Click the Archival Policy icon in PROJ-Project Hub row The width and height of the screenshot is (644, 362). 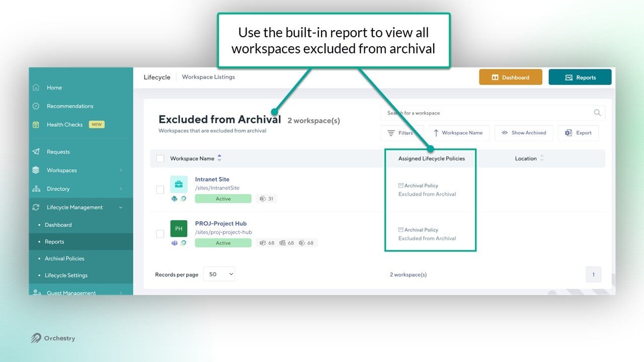pyautogui.click(x=401, y=230)
